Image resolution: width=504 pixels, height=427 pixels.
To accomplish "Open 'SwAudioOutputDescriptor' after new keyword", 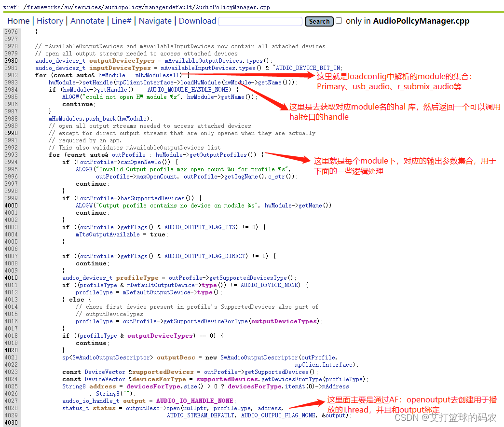I will [259, 357].
